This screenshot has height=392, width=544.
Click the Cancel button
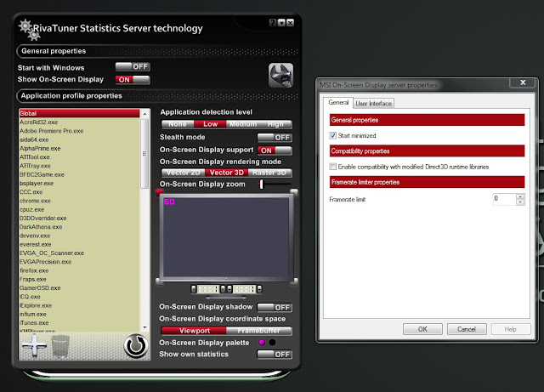coord(467,329)
